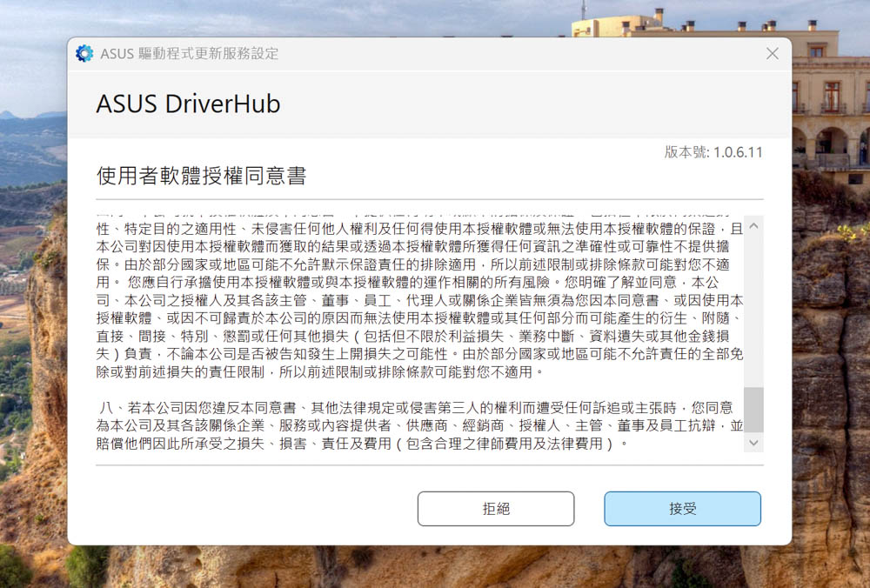Click the scroll down arrow of license text

[x=753, y=443]
